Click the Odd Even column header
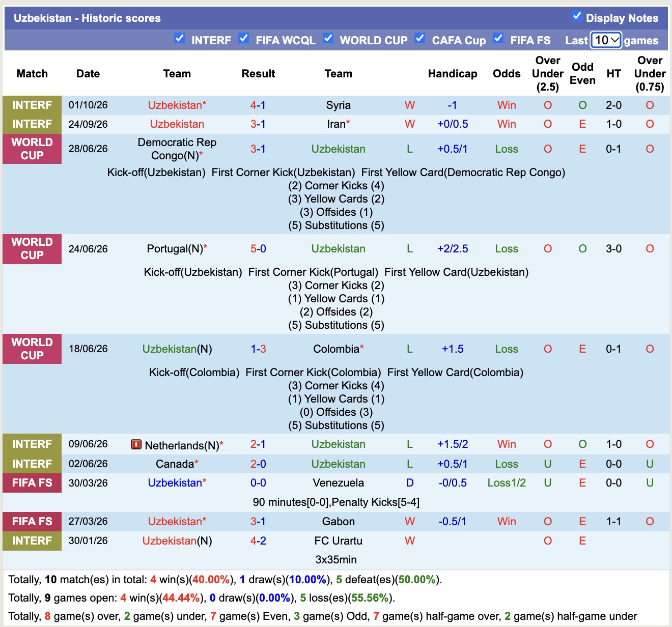The image size is (672, 627). tap(582, 74)
